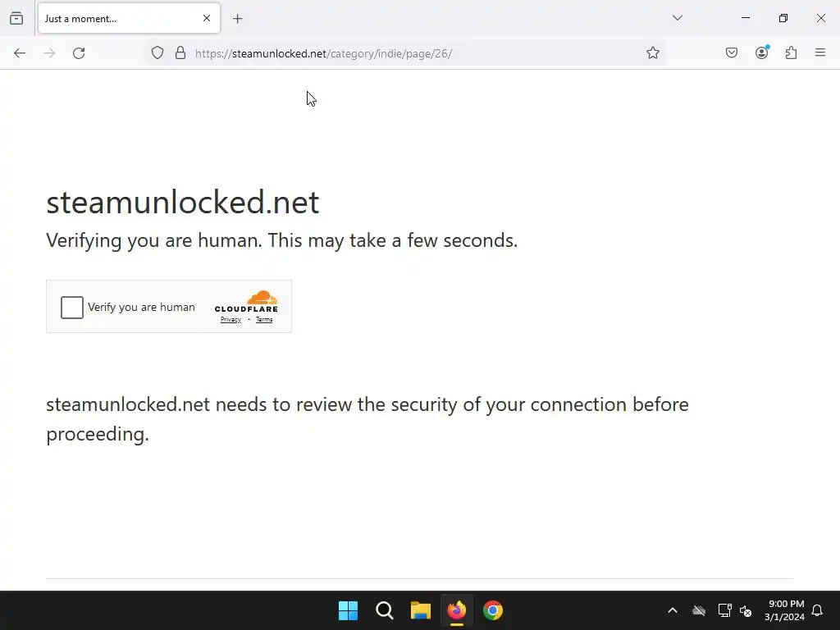This screenshot has width=840, height=630.
Task: View site security lock information
Action: pyautogui.click(x=180, y=53)
